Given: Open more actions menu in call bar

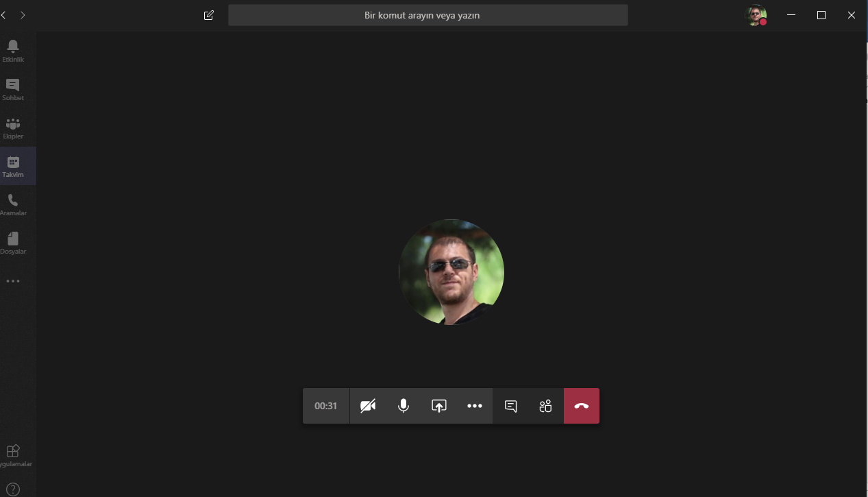Looking at the screenshot, I should pos(475,406).
